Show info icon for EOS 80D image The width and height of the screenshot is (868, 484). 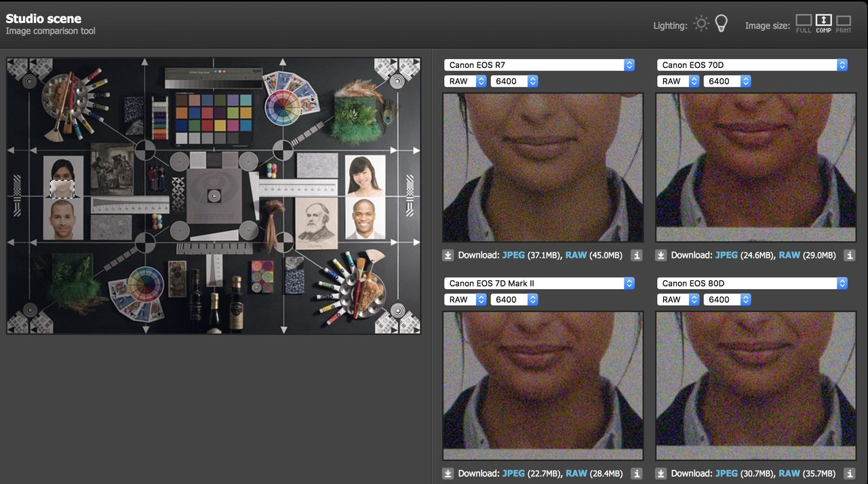click(849, 473)
